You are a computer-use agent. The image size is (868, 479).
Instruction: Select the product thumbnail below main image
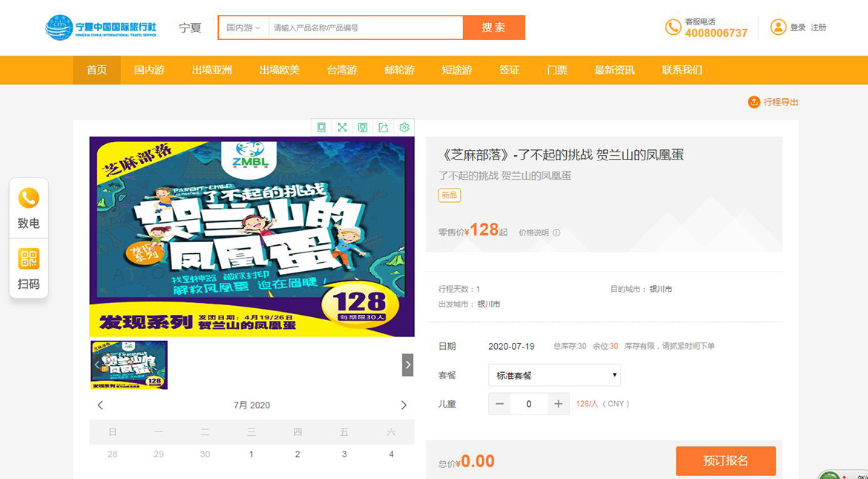pos(129,365)
